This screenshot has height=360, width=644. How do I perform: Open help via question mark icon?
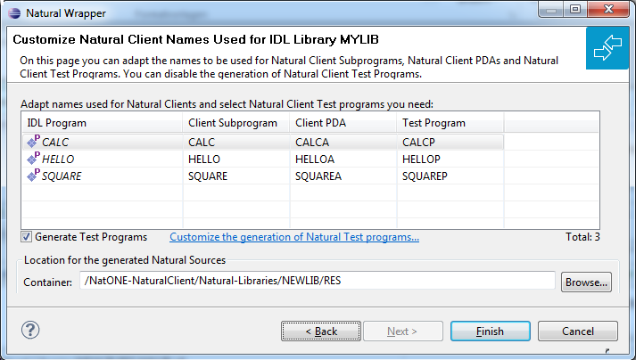tap(30, 330)
